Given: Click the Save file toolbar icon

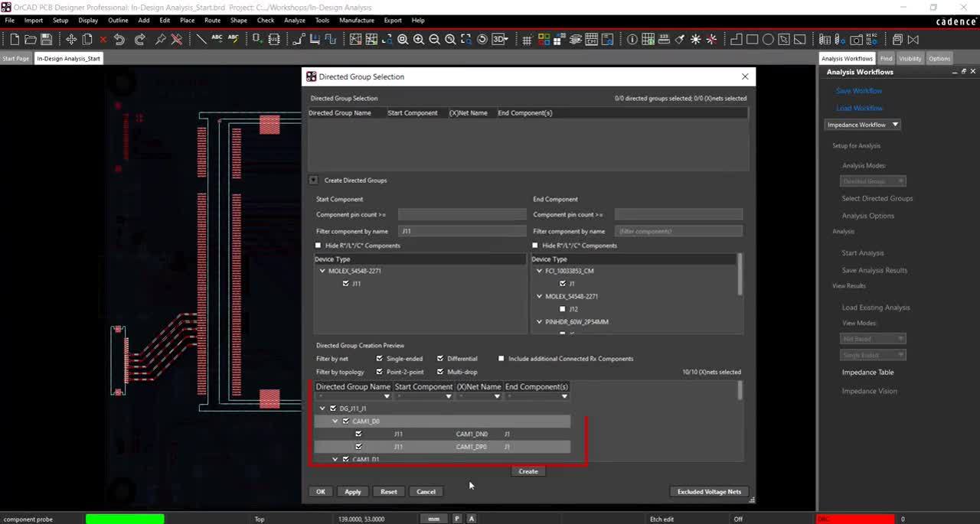Looking at the screenshot, I should coord(47,40).
